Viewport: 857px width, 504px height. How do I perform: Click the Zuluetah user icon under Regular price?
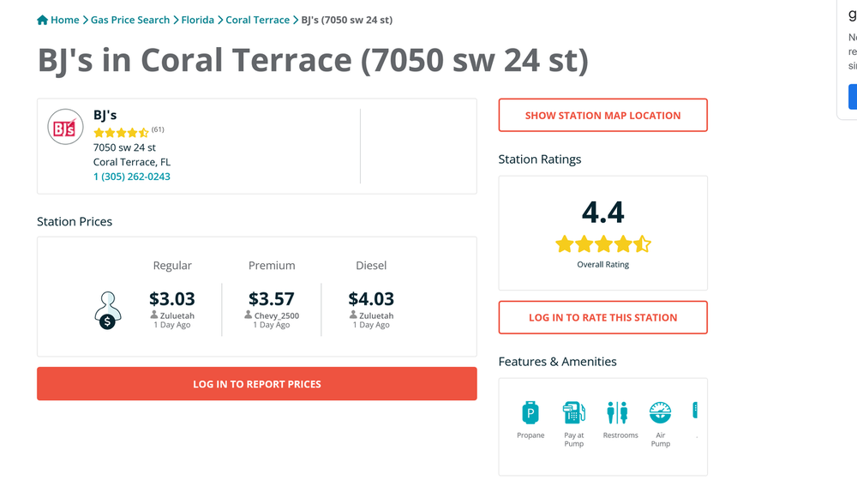point(154,315)
